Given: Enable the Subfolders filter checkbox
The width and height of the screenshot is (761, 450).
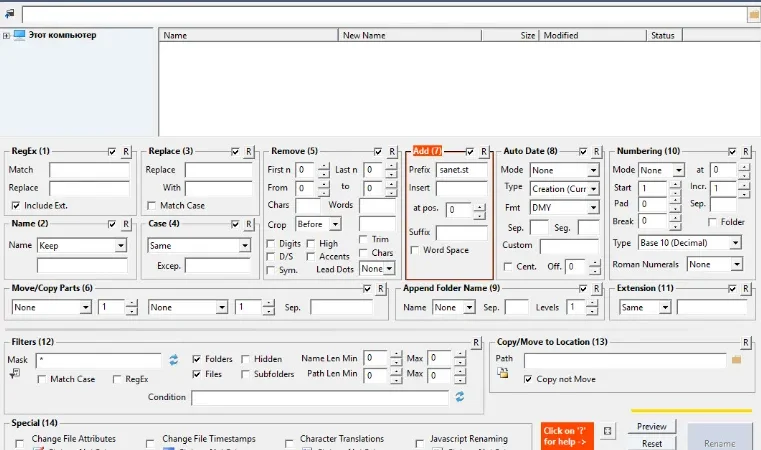Looking at the screenshot, I should pos(245,374).
